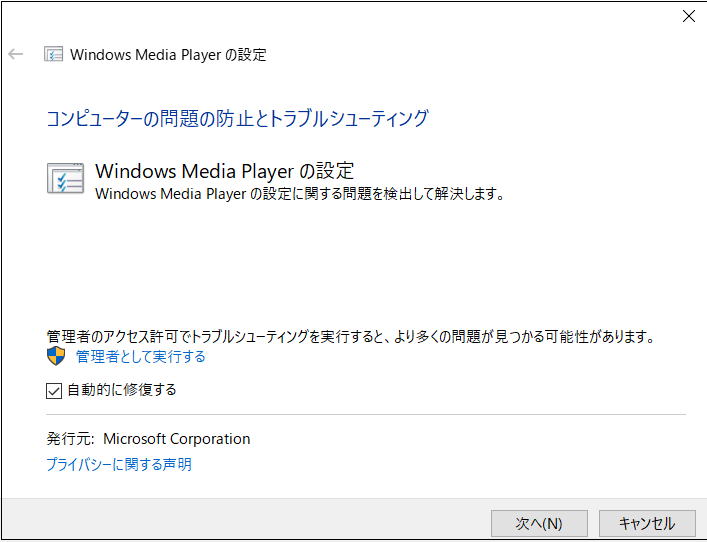
Task: Click the 管理者のアクセス許可 notice text
Action: [x=350, y=336]
